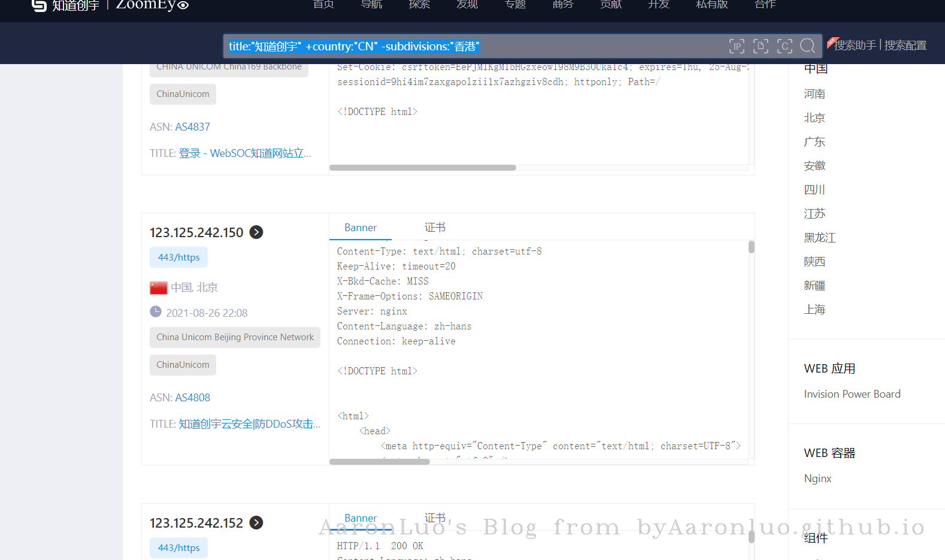This screenshot has height=560, width=945.
Task: Click the clock icon beside 2021-08-26 22:08
Action: 156,312
